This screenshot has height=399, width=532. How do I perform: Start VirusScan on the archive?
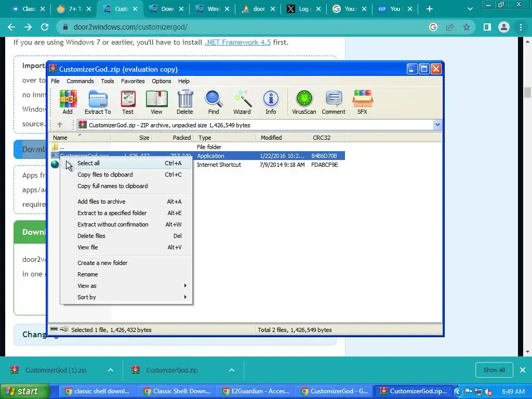(304, 102)
